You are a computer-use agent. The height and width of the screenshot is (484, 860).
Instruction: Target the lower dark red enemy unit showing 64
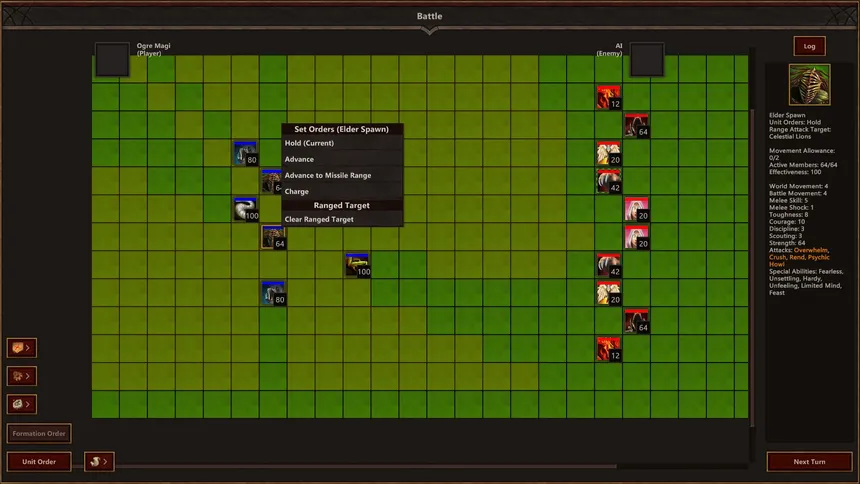point(637,321)
